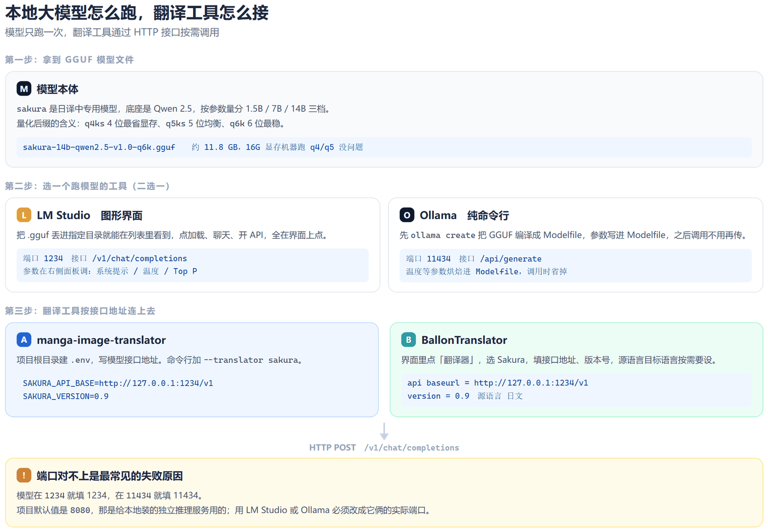Click the step heading 第一步：拿到 GGUF 模型文件
Viewport: 768px width, 532px height.
point(70,60)
